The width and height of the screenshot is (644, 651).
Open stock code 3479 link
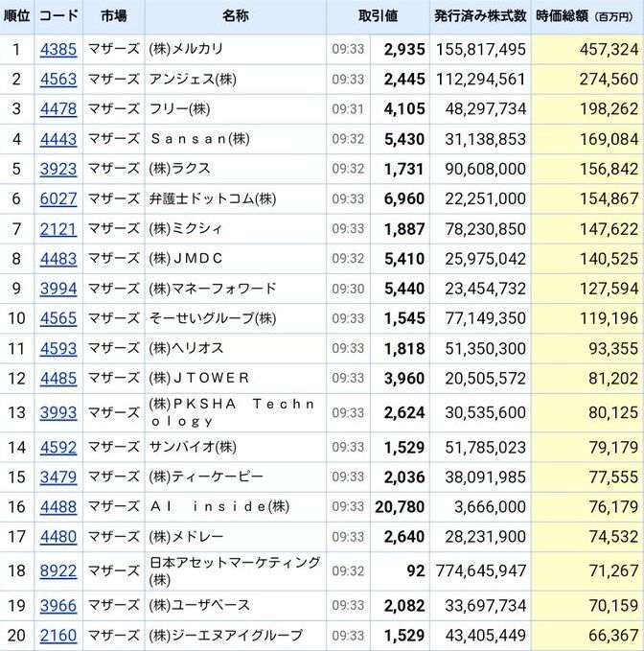[x=58, y=477]
